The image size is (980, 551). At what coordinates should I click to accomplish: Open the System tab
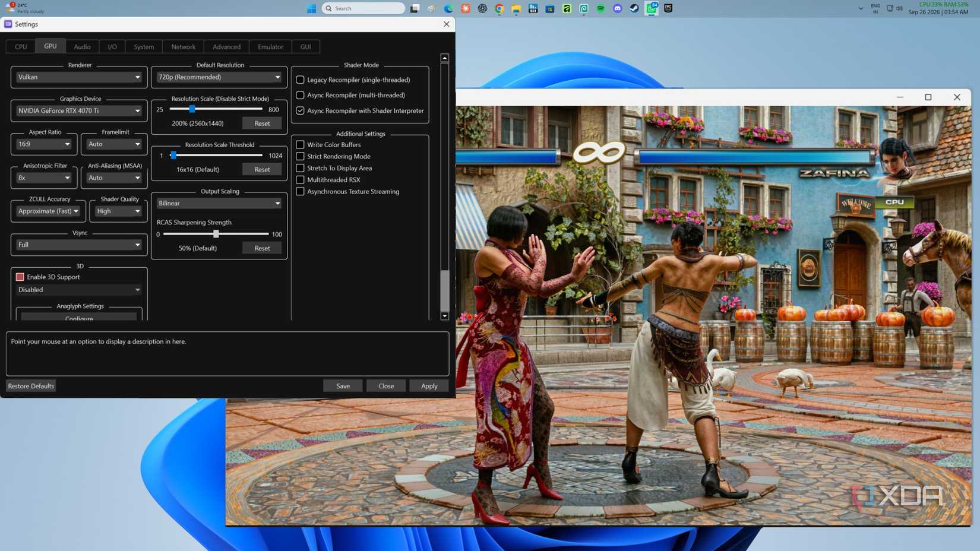pos(144,46)
